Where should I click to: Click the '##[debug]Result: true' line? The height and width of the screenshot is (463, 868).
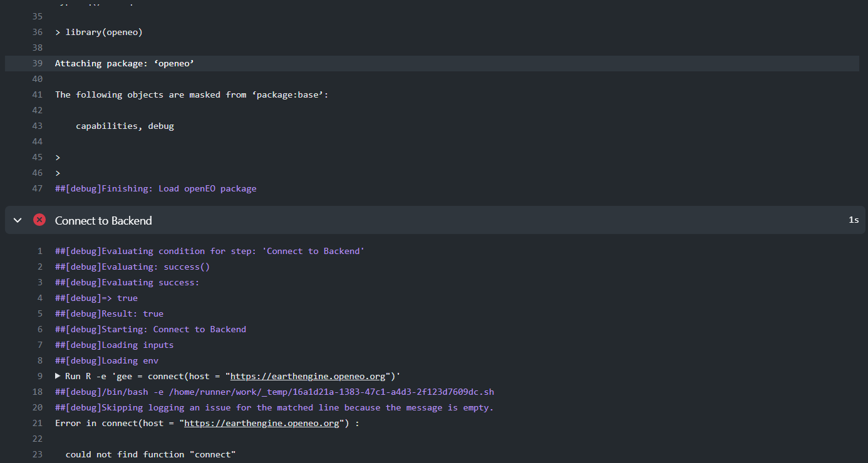click(x=109, y=313)
